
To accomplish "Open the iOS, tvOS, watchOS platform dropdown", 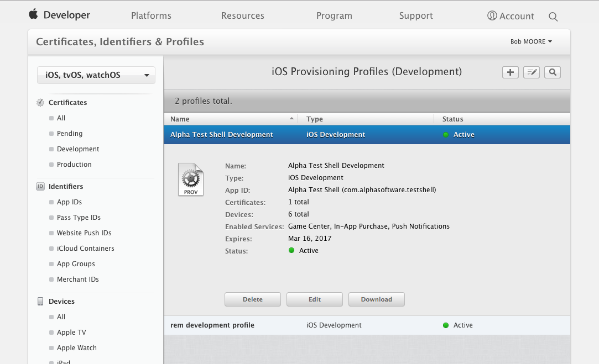I will pyautogui.click(x=96, y=75).
